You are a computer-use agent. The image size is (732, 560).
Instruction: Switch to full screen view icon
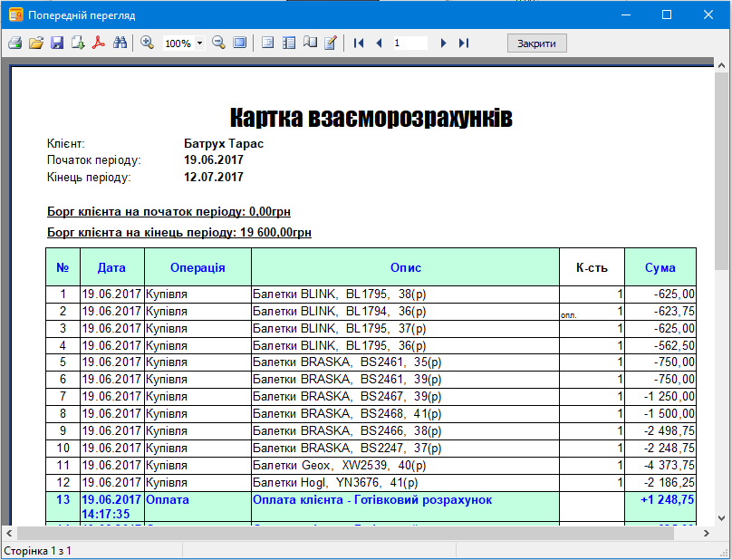(x=239, y=43)
